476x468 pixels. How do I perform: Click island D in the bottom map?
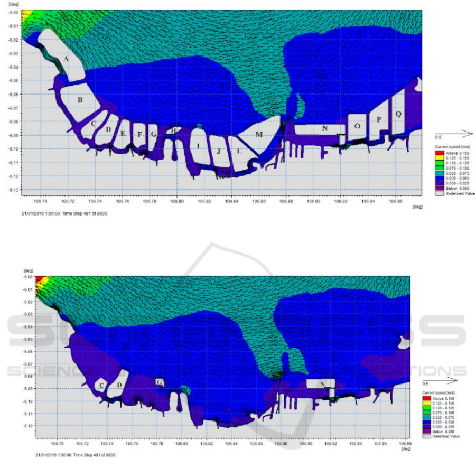coord(119,385)
